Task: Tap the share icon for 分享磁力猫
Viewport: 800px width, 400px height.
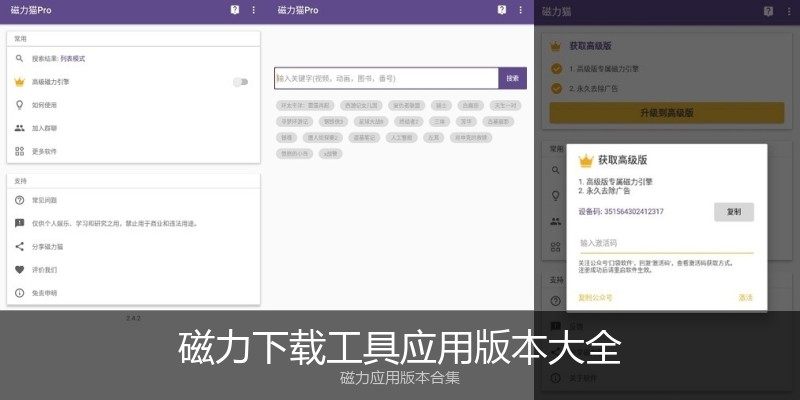Action: (19, 246)
